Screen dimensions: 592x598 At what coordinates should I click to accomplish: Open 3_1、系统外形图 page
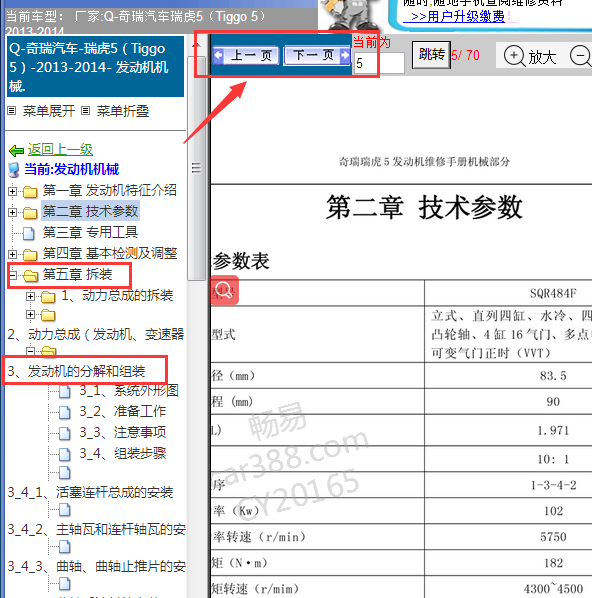(x=129, y=391)
